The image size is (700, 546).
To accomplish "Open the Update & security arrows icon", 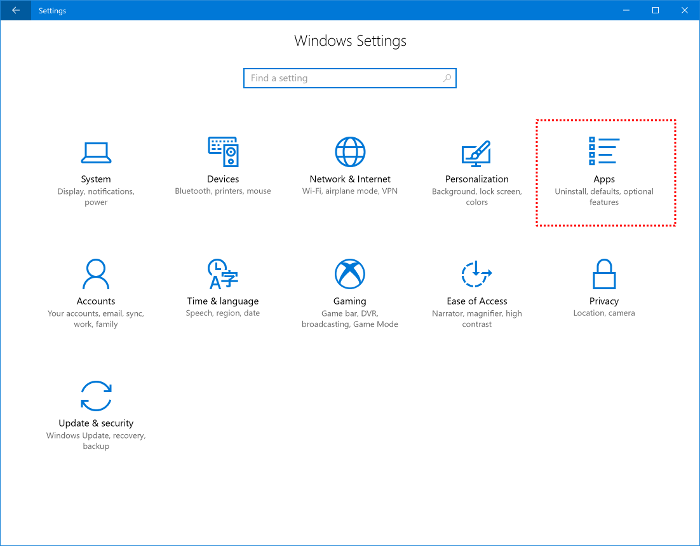I will pyautogui.click(x=96, y=396).
